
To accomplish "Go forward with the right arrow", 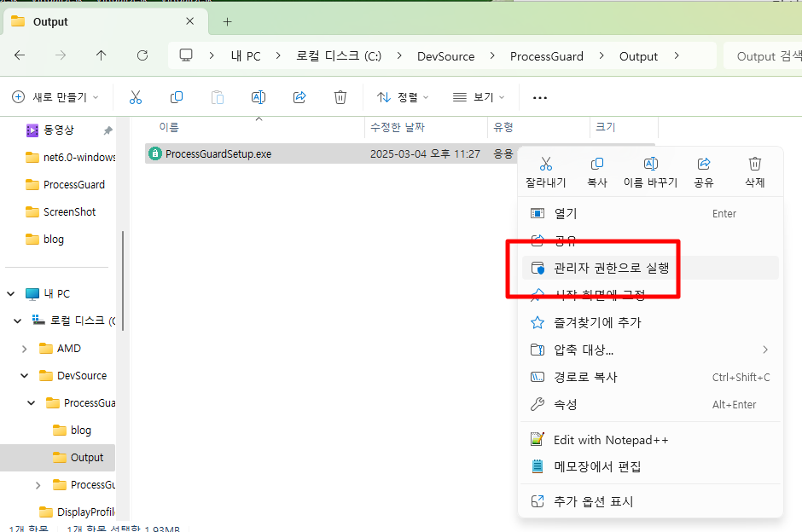I will pyautogui.click(x=61, y=55).
